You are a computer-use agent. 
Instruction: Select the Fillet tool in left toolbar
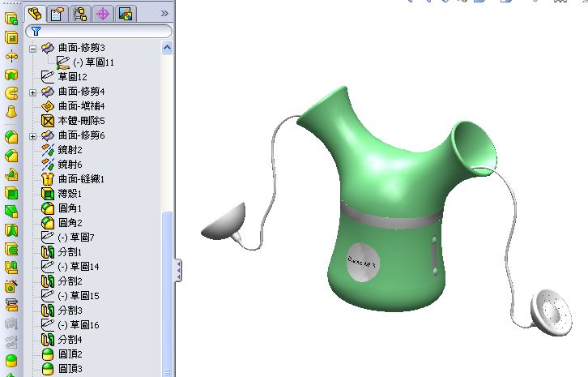(11, 137)
